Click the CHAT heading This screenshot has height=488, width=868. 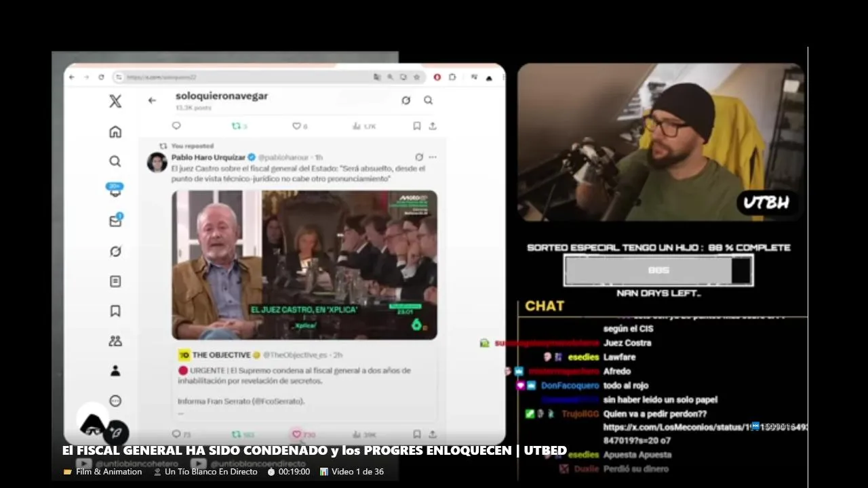(545, 306)
